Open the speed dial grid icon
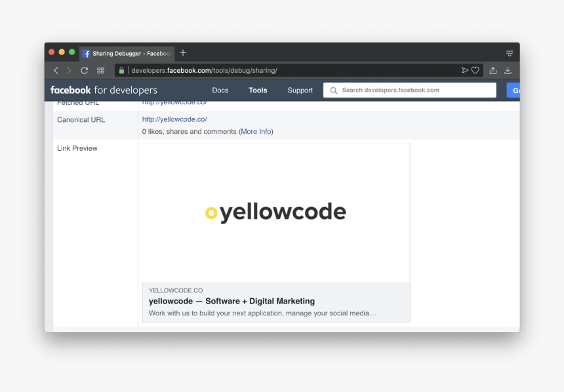 (101, 71)
